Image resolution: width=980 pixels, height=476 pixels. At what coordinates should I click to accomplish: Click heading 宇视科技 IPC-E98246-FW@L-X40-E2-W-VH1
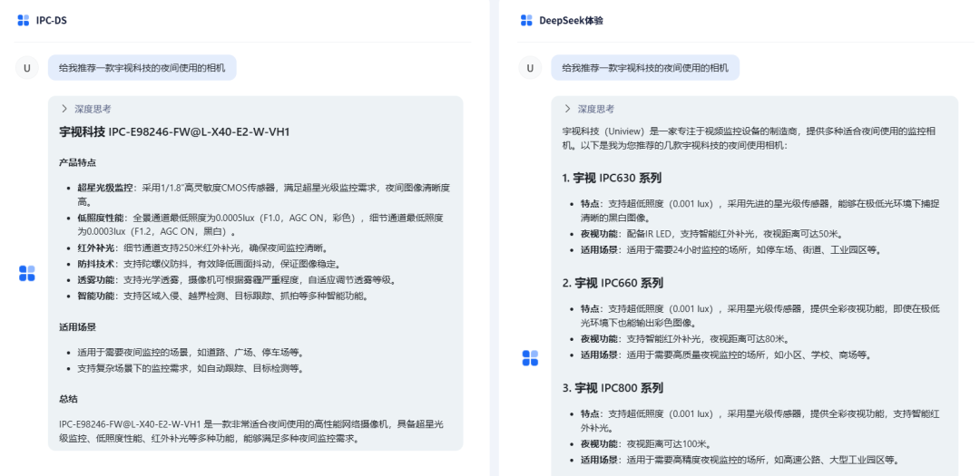tap(174, 131)
